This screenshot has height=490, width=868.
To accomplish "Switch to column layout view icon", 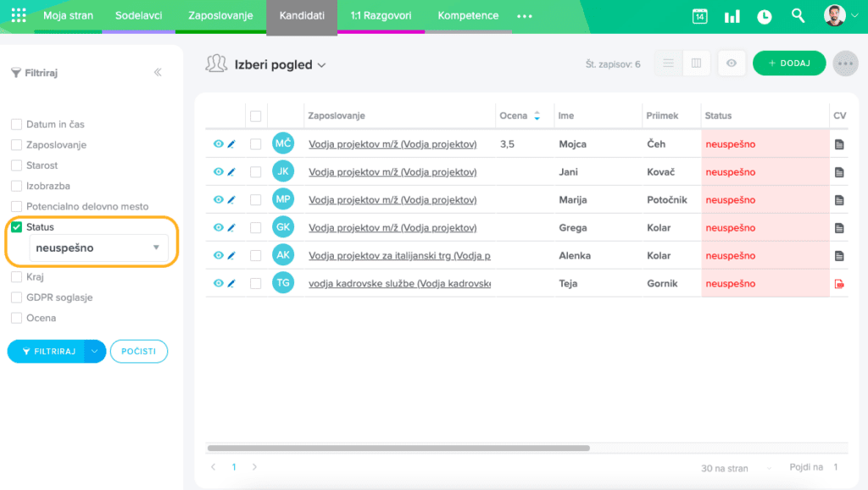I will click(696, 64).
